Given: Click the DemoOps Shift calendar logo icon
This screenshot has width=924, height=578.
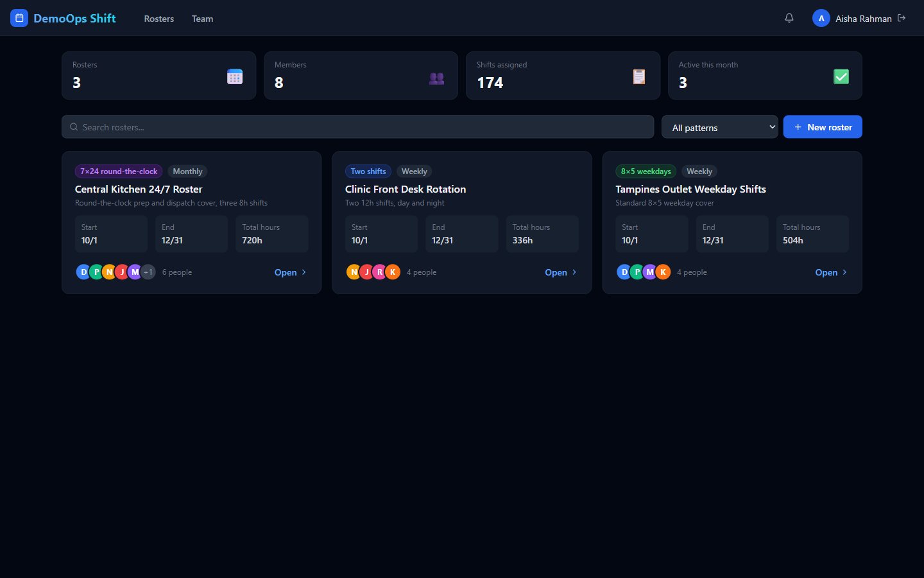Looking at the screenshot, I should [x=19, y=18].
